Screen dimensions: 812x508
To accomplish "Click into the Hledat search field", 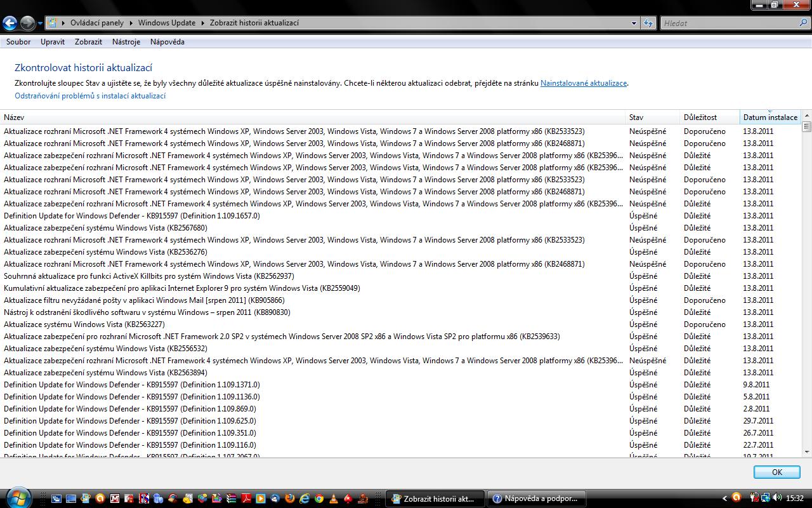I will click(x=730, y=23).
